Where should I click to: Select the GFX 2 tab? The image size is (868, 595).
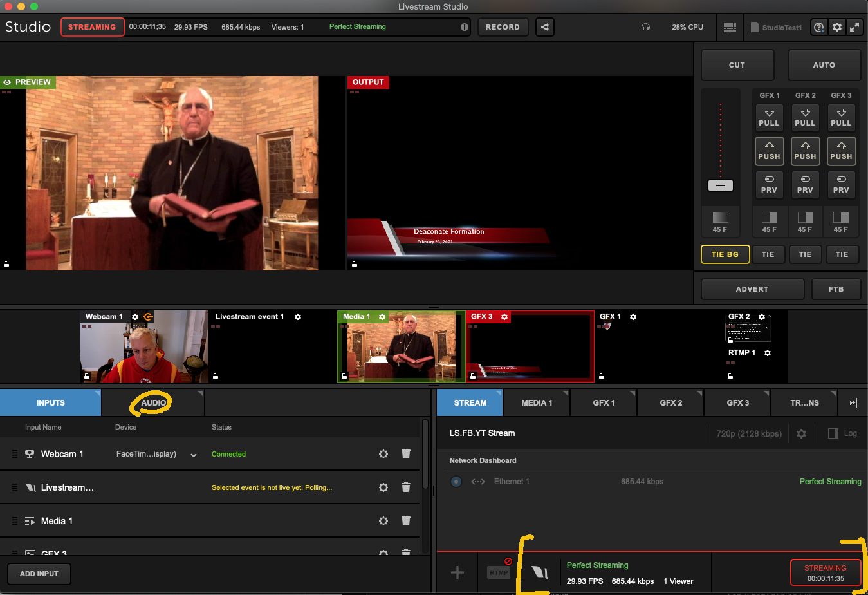point(670,402)
